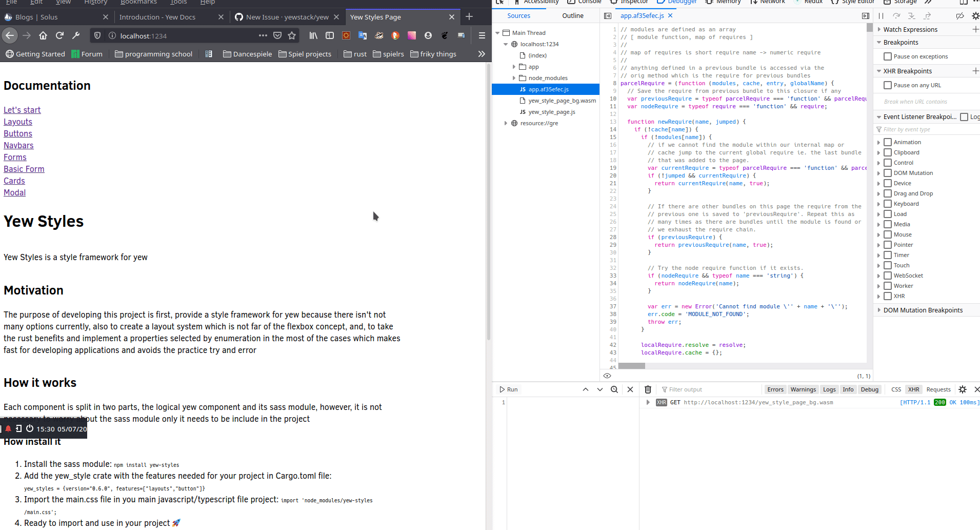Screen dimensions: 980x530
Task: Switch to the Outline tab
Action: click(573, 16)
